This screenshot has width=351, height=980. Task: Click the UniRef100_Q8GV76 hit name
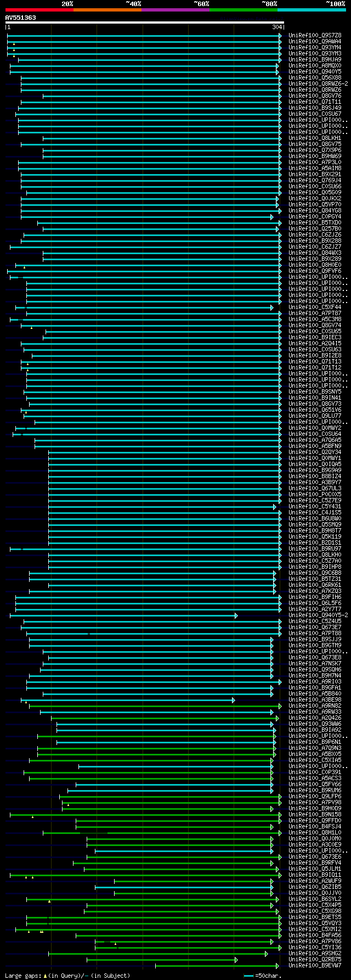(315, 96)
